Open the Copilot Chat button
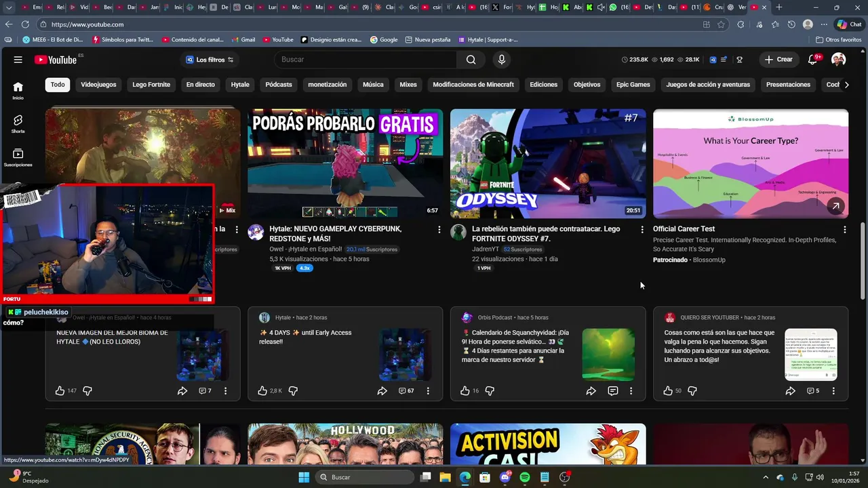This screenshot has width=868, height=488. 849,24
